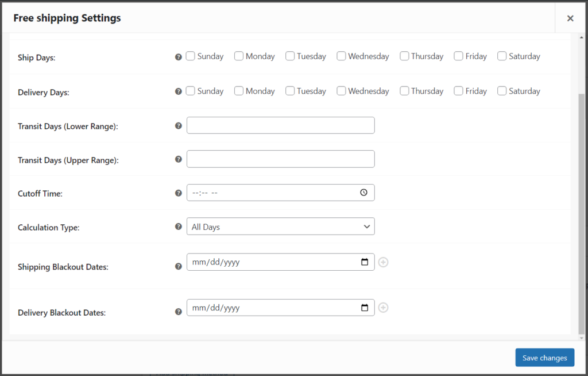Click plus icon to add delivery blackout date

[383, 308]
